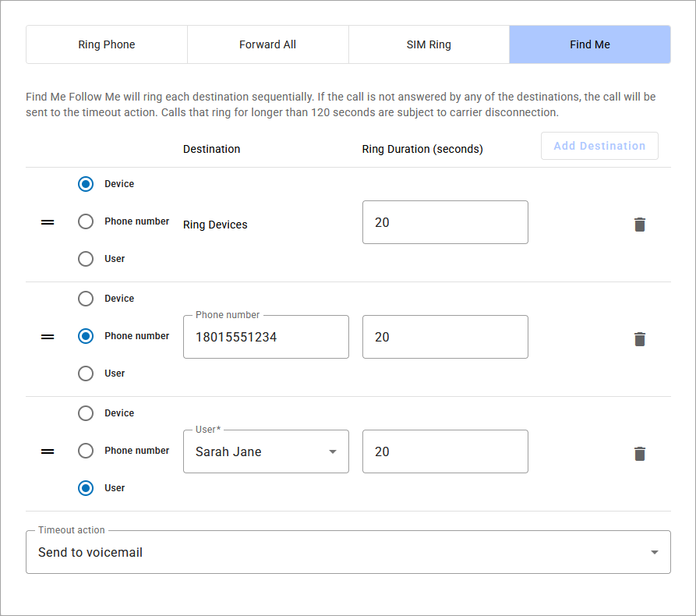Click the Add Destination button

pos(599,146)
